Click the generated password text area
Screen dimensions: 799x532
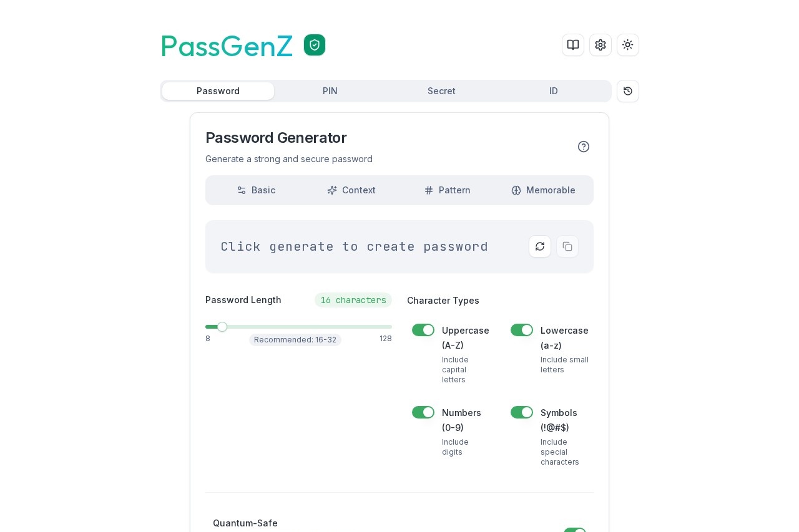[355, 246]
